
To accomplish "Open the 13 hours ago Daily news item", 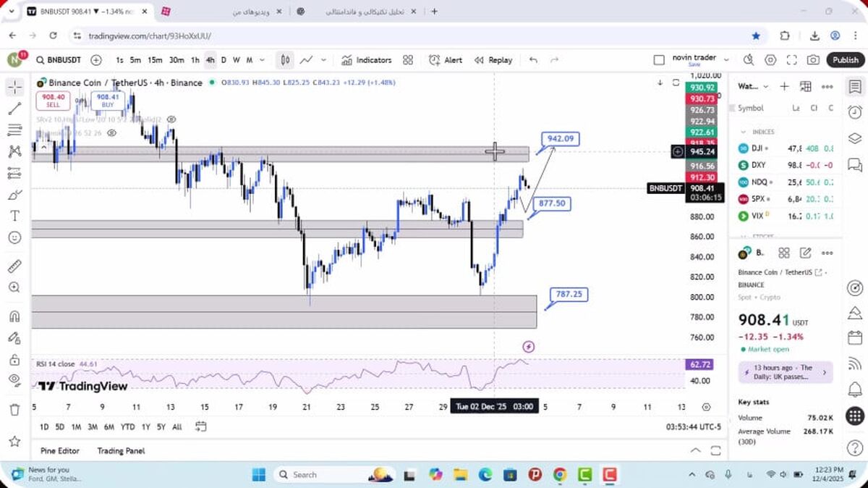I will pyautogui.click(x=786, y=372).
